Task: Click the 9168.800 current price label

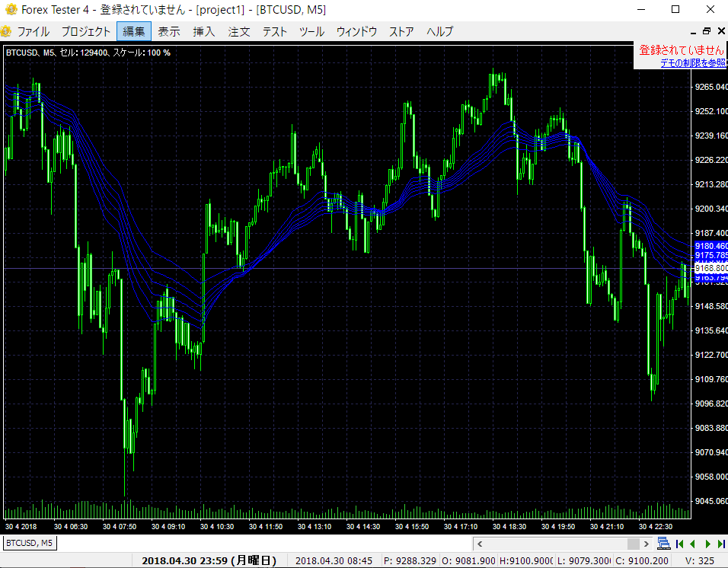Action: tap(710, 268)
